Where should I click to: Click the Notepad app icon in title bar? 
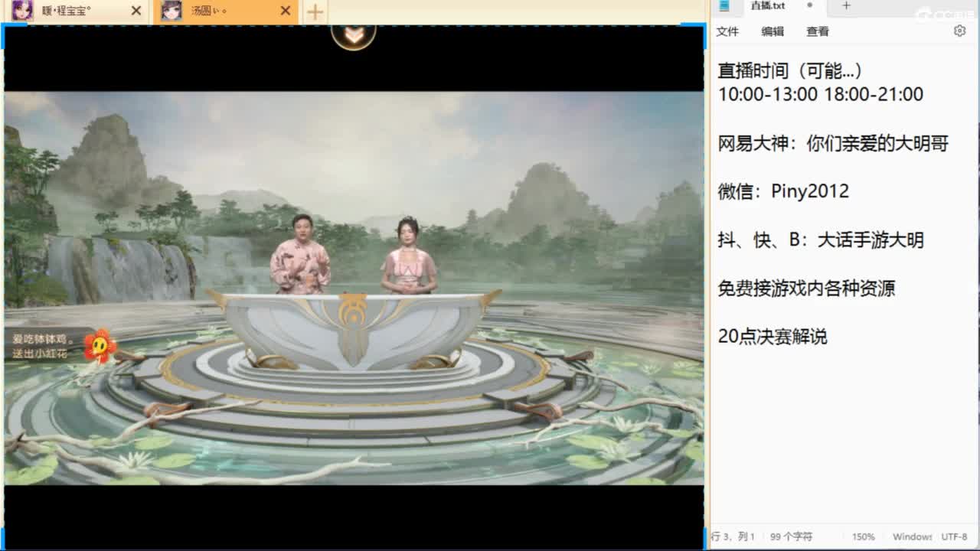[x=724, y=6]
